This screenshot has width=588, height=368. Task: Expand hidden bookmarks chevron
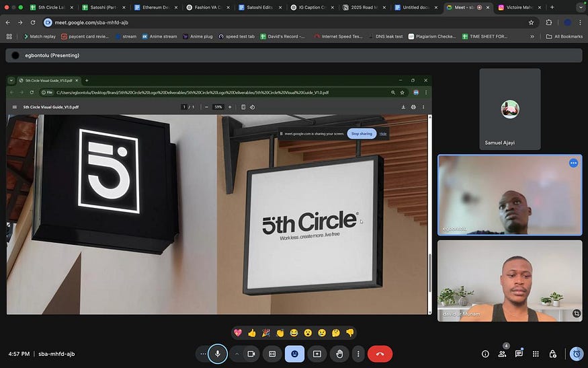[x=532, y=36]
